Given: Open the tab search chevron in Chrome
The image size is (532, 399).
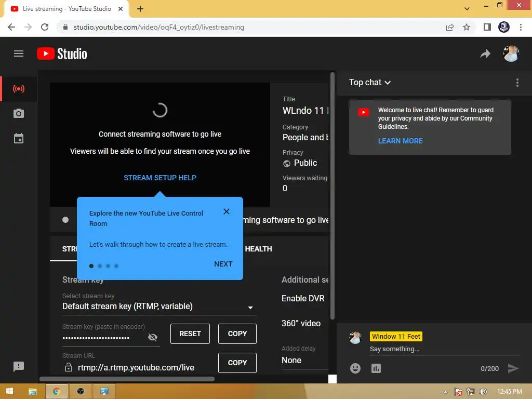Looking at the screenshot, I should pyautogui.click(x=467, y=9).
